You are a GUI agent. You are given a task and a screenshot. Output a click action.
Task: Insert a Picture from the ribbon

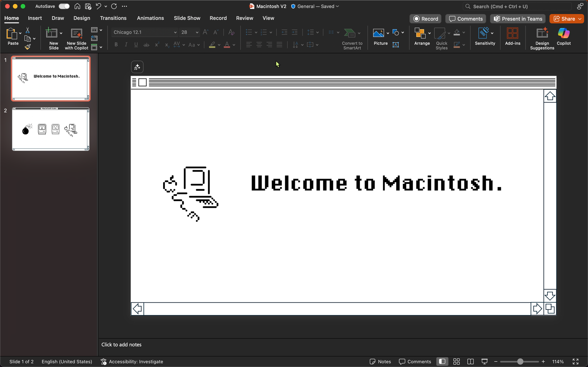click(x=378, y=33)
